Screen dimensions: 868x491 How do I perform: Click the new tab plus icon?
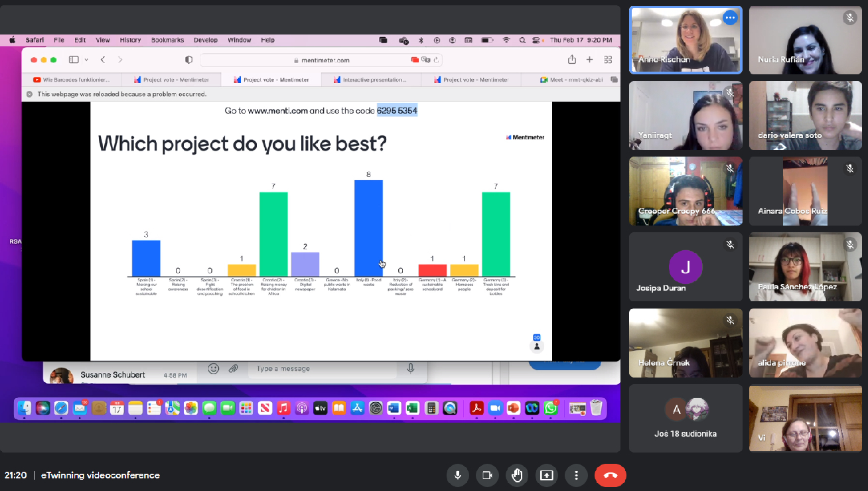[589, 60]
